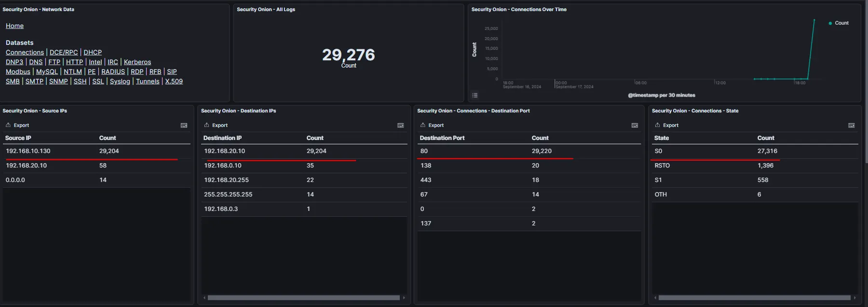Open the SMB dataset link
The height and width of the screenshot is (307, 868).
(13, 82)
